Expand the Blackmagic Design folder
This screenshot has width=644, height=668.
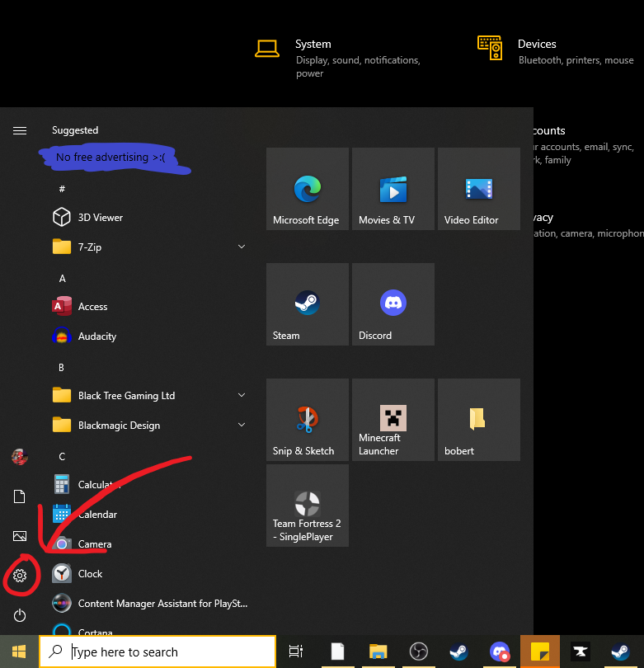(149, 426)
